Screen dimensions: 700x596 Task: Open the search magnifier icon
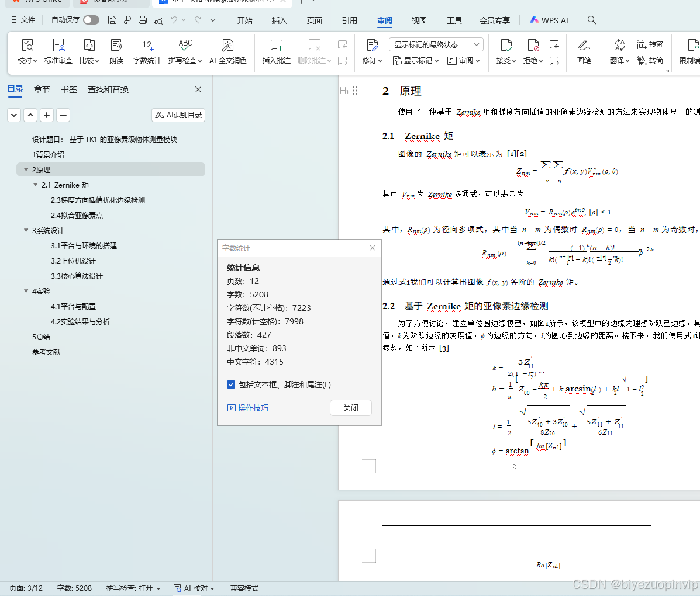tap(592, 20)
